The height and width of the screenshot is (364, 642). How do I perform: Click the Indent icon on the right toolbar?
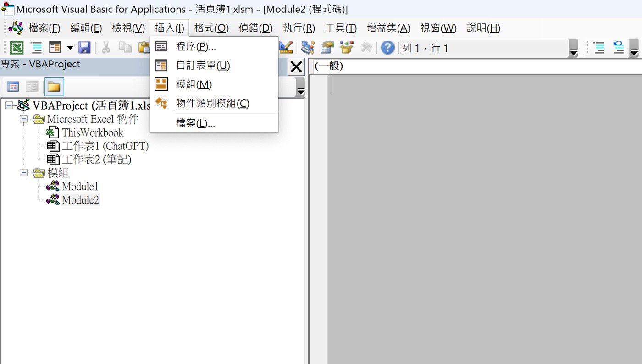tap(599, 48)
